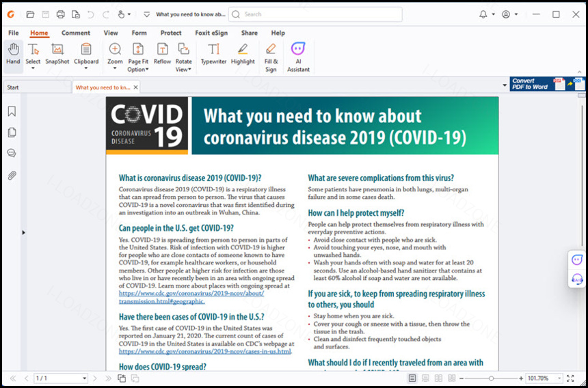Viewport: 588px width, 388px height.
Task: Switch to single page view mode
Action: 412,378
